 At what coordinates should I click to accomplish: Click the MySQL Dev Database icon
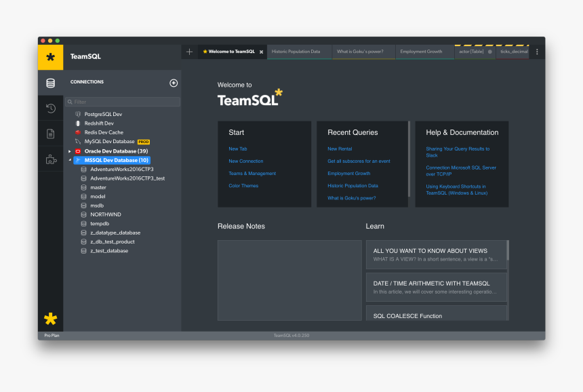(78, 141)
